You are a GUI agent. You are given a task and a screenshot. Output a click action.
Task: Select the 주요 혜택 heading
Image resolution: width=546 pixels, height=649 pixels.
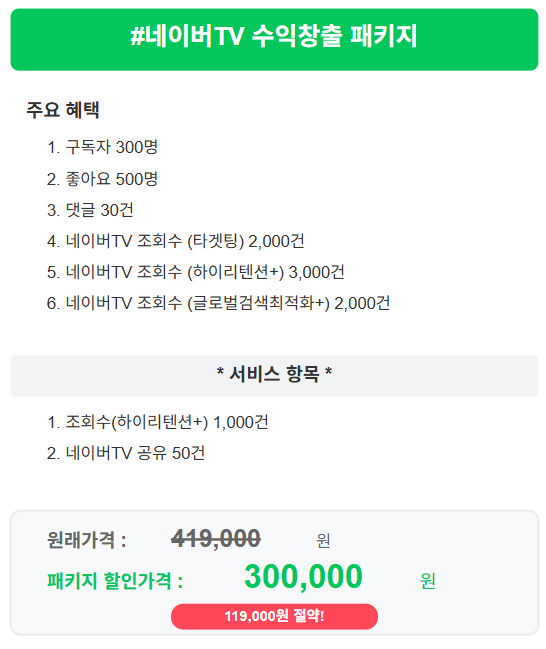63,110
